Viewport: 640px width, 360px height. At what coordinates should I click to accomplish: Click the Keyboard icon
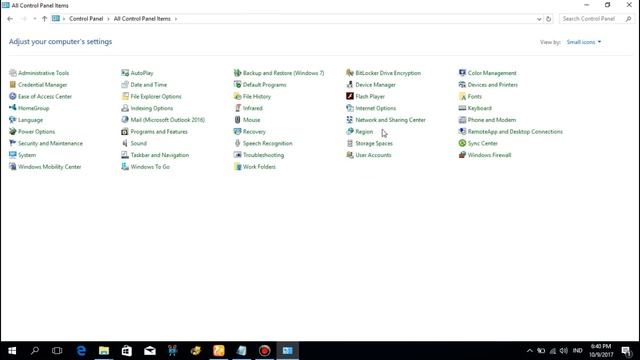(x=462, y=108)
